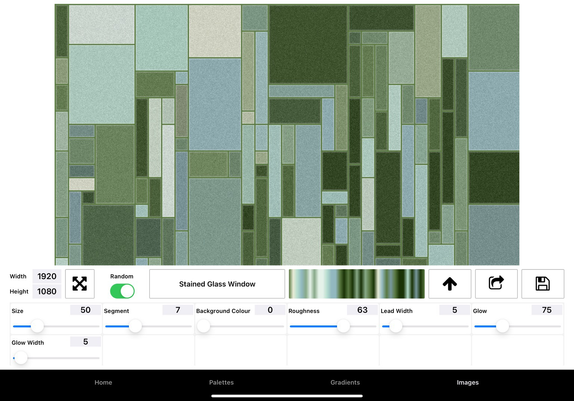Viewport: 574px width, 401px height.
Task: Click the Lead Width label text
Action: [396, 311]
